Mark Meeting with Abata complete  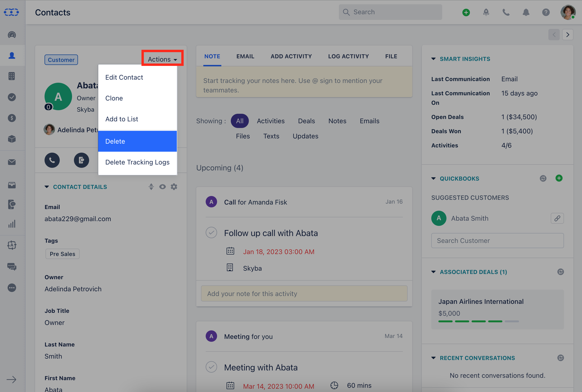[211, 367]
